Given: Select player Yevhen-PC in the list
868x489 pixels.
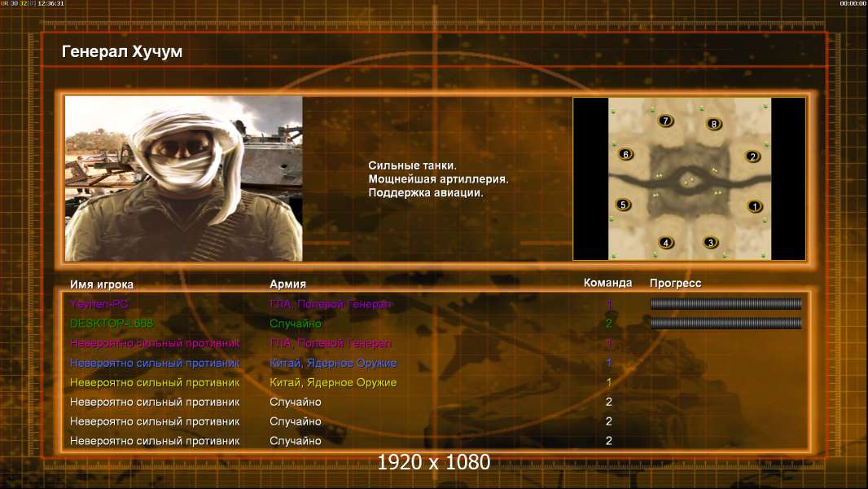Looking at the screenshot, I should tap(99, 303).
